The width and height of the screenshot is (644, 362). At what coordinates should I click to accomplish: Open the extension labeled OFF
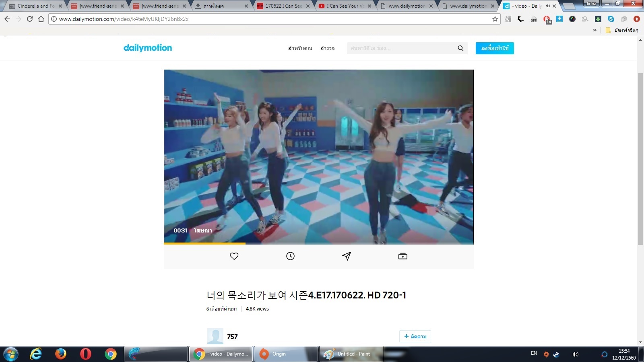[534, 19]
